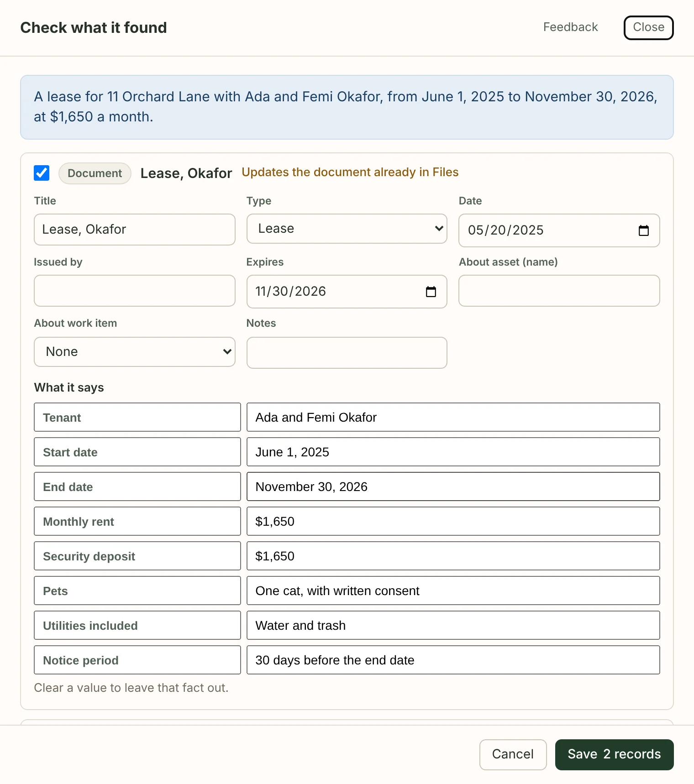Edit the value 30 days before the end date
694x784 pixels.
453,660
